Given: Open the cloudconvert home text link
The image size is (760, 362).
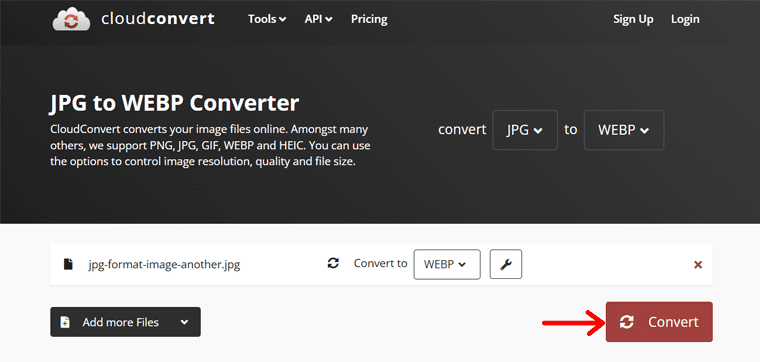Looking at the screenshot, I should point(158,19).
